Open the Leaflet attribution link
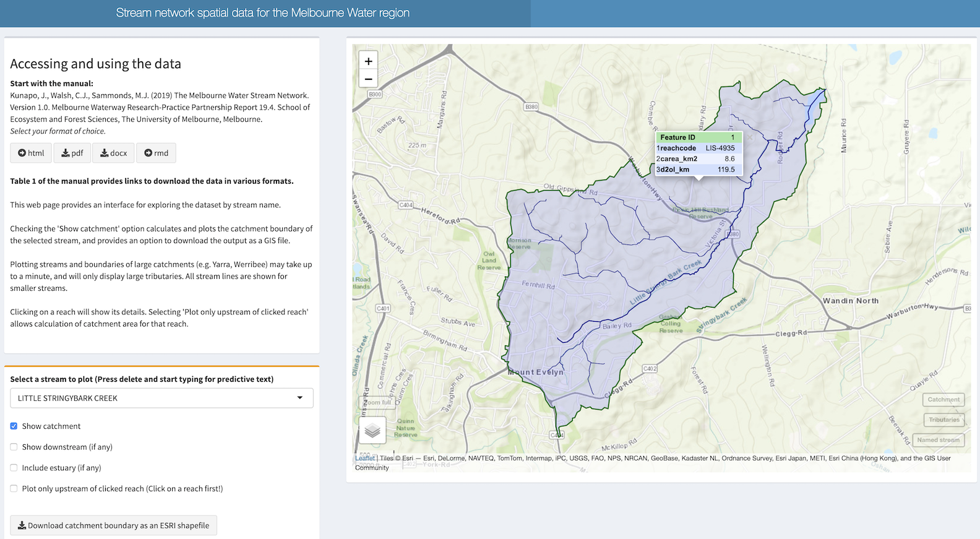 pos(365,459)
